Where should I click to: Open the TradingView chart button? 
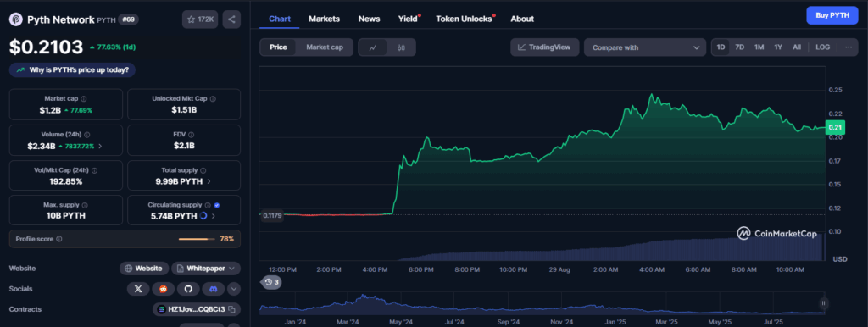click(x=544, y=47)
